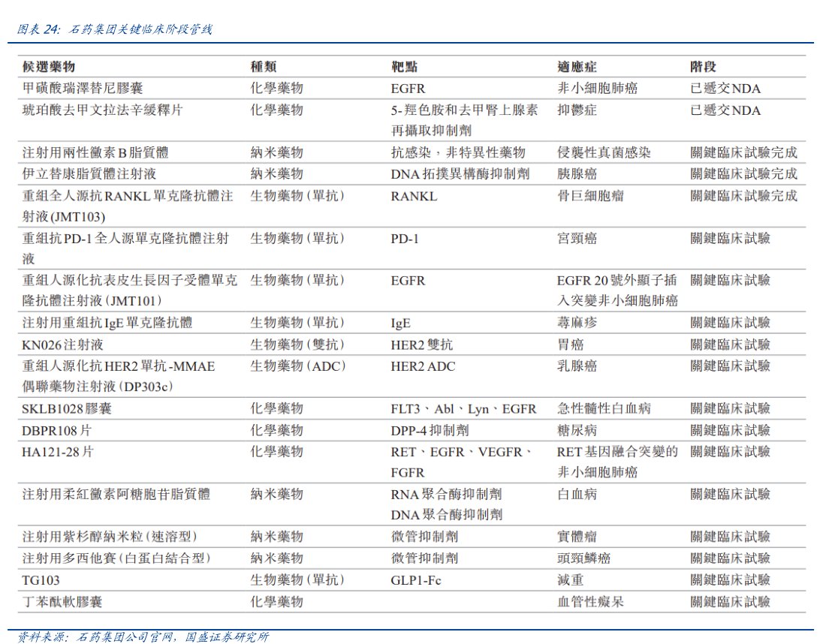The height and width of the screenshot is (644, 829).
Task: Click the source note 资料来源 line
Action: coord(143,636)
